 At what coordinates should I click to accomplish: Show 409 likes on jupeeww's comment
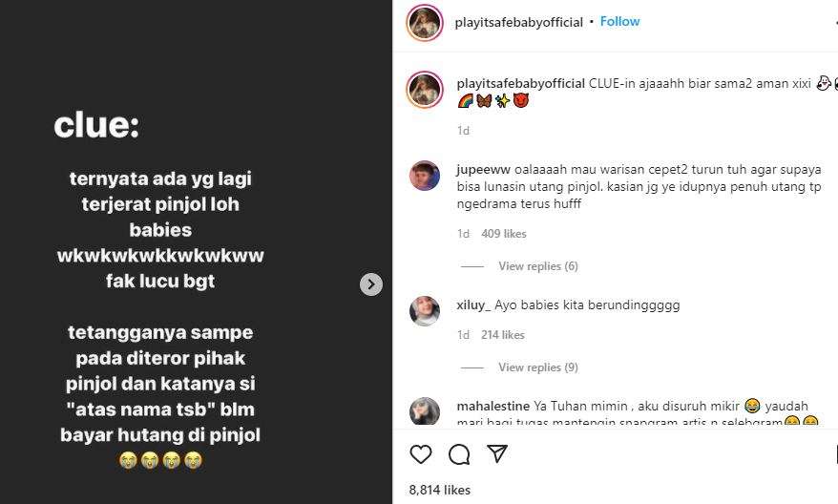[x=504, y=234]
